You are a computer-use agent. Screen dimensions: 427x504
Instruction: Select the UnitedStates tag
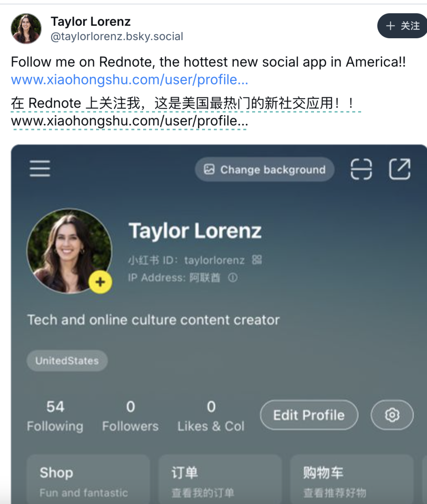[x=67, y=360]
